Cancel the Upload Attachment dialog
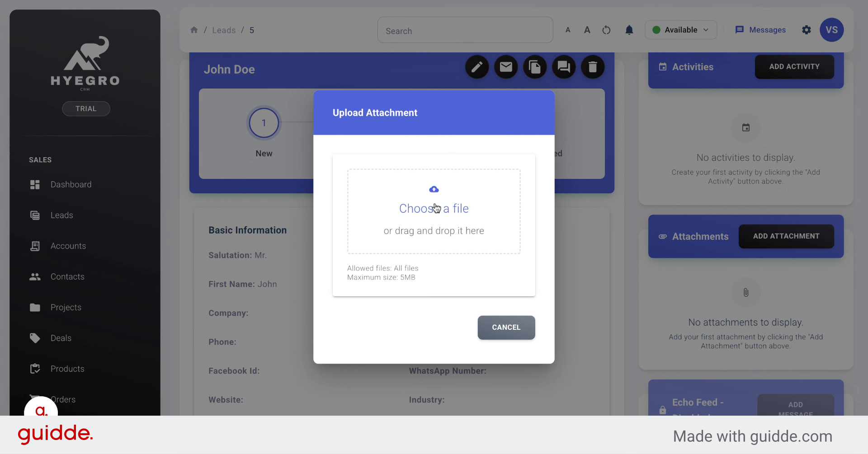868x454 pixels. pos(506,328)
